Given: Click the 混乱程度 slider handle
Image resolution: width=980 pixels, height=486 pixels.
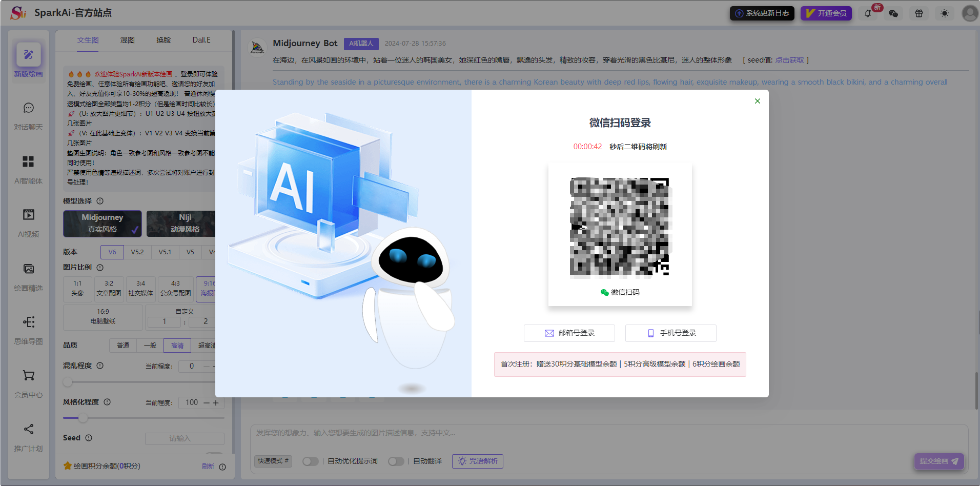Looking at the screenshot, I should [68, 382].
